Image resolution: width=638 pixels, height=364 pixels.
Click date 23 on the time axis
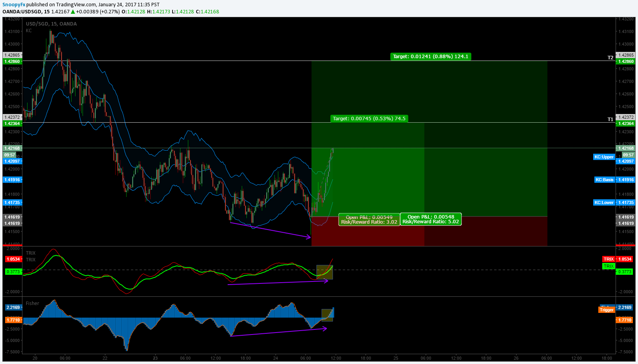(155, 358)
